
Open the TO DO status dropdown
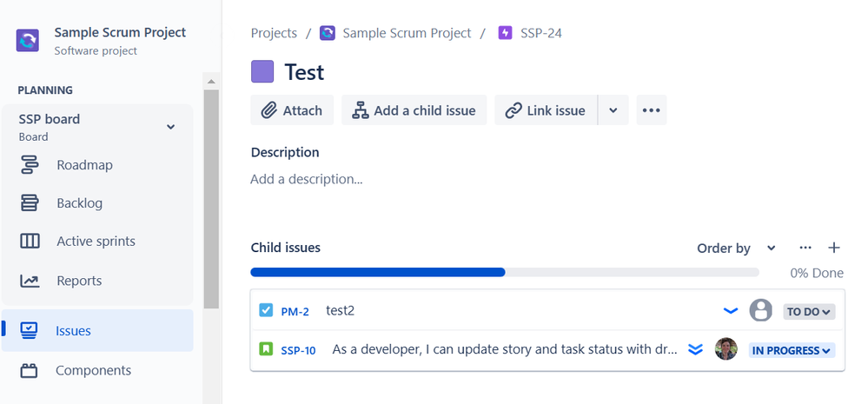point(809,311)
